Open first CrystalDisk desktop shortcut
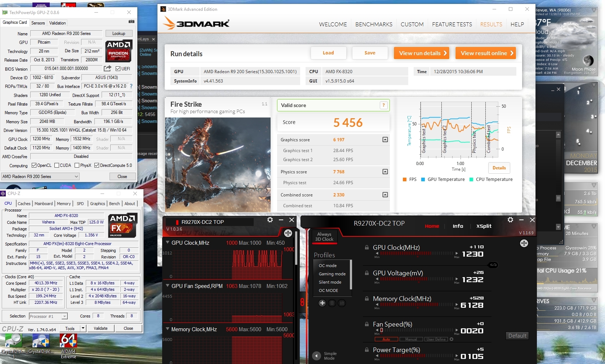 (13, 346)
